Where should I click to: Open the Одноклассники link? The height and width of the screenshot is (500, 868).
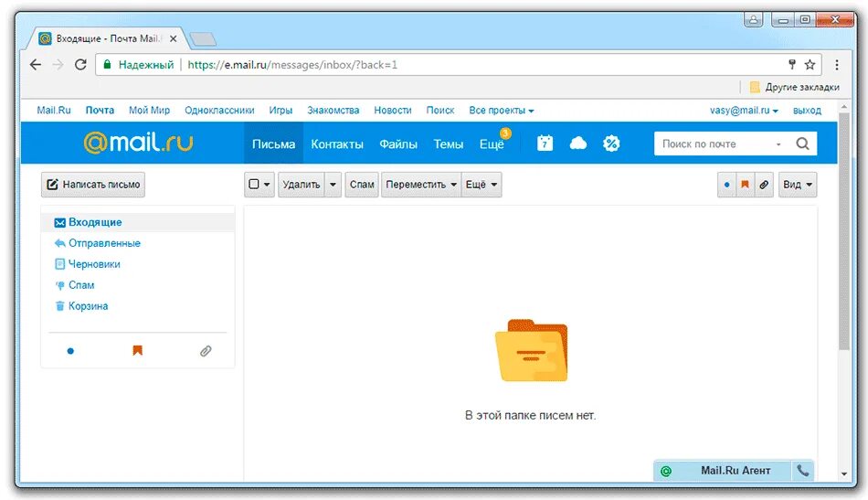point(219,111)
